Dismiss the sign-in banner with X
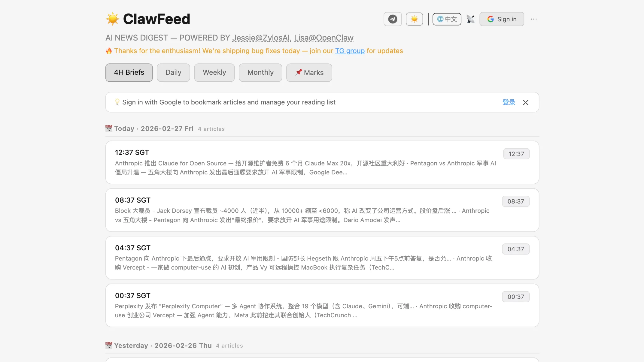644x362 pixels. point(526,102)
